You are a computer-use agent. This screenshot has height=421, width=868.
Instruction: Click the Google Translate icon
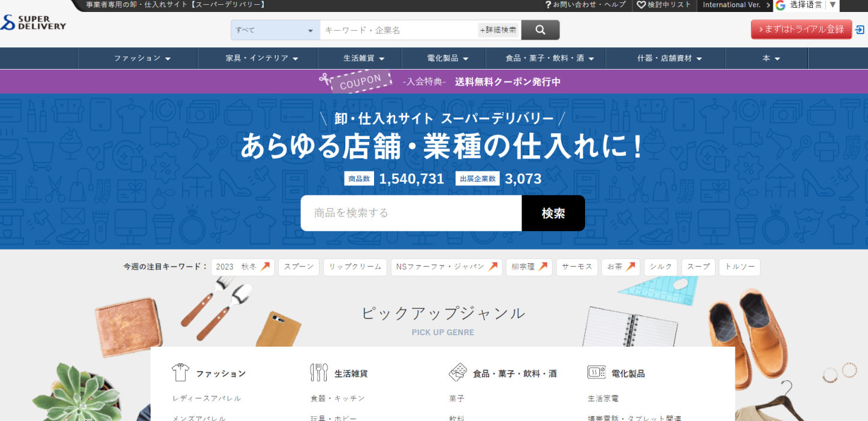(779, 5)
